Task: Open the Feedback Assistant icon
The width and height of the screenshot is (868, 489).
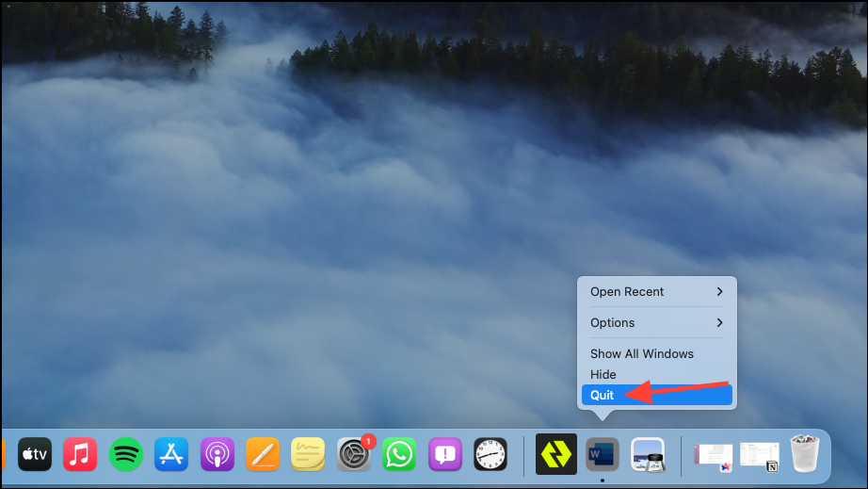Action: tap(445, 454)
